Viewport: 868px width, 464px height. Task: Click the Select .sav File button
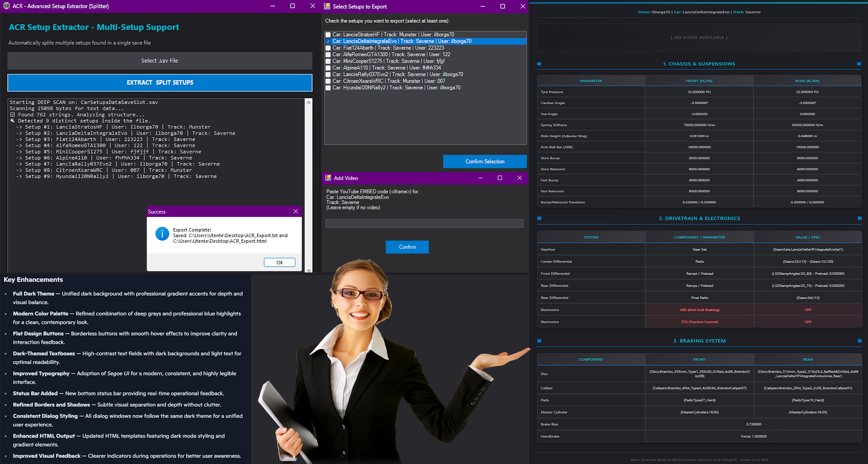tap(160, 61)
